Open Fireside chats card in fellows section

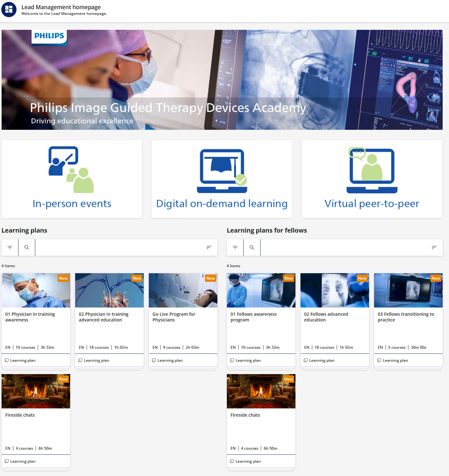(245, 415)
